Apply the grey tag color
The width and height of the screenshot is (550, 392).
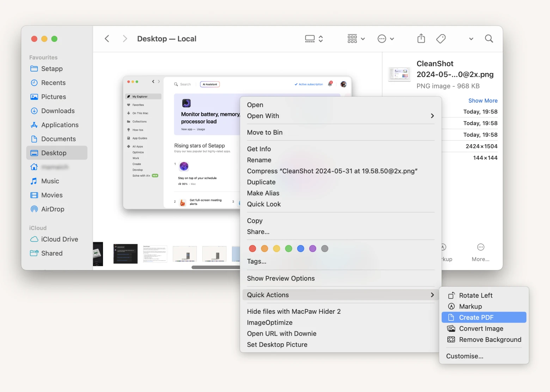click(x=325, y=249)
